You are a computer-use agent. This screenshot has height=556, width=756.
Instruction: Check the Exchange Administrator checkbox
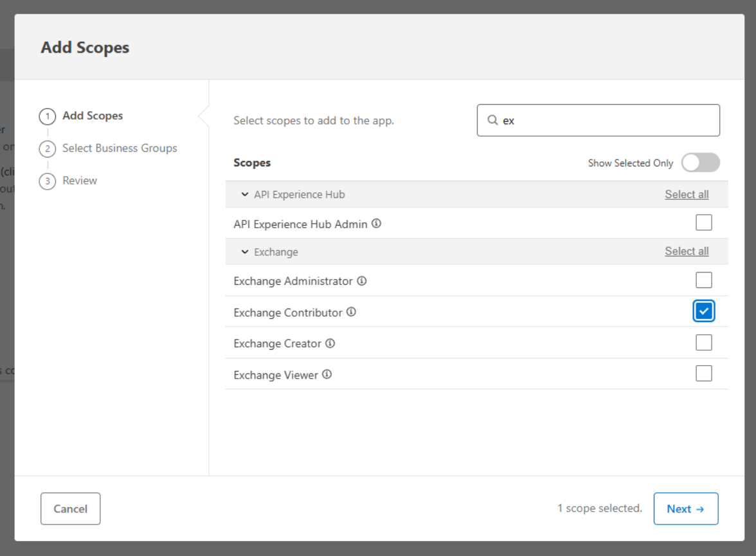(x=703, y=280)
